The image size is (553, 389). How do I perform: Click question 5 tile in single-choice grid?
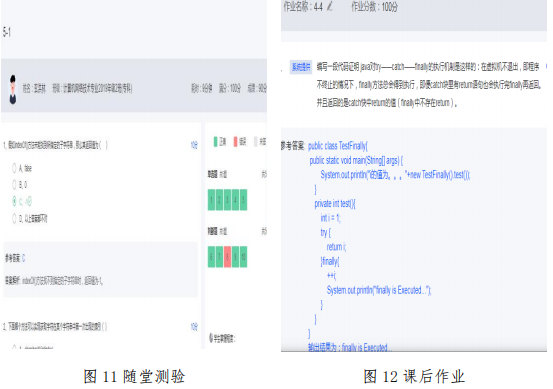click(243, 200)
